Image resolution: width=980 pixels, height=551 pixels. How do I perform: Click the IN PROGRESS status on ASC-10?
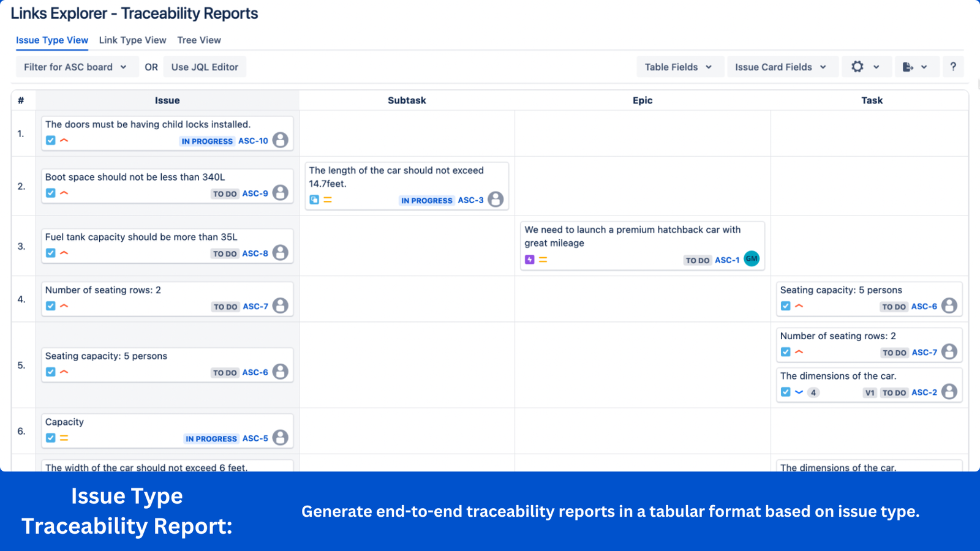point(207,141)
